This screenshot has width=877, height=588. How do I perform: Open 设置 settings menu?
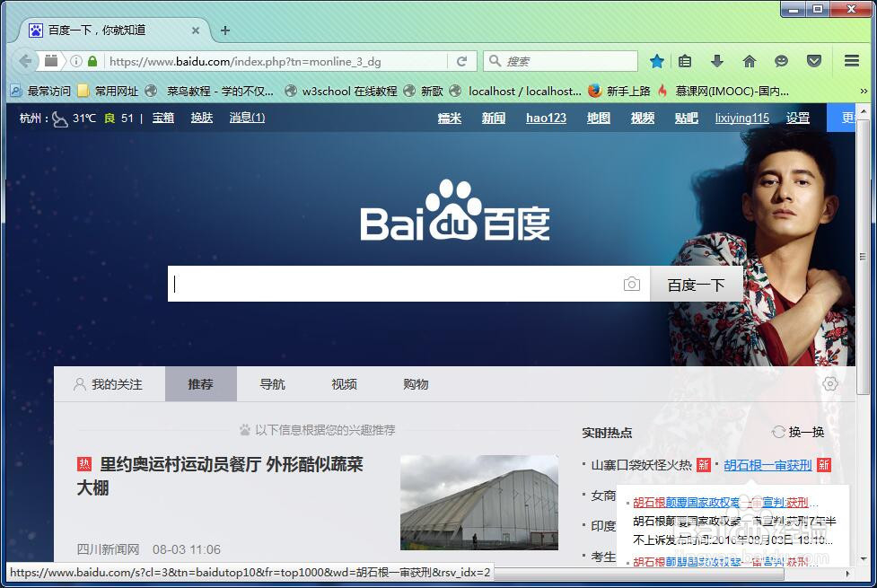pyautogui.click(x=798, y=118)
